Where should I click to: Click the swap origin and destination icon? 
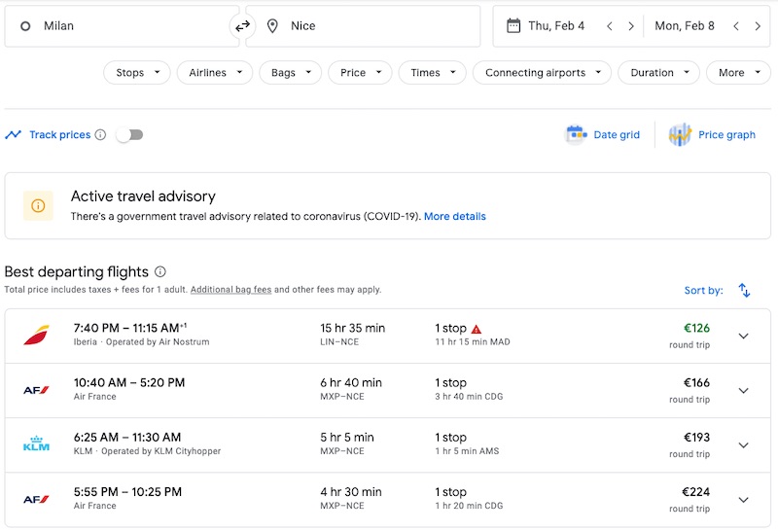tap(242, 26)
